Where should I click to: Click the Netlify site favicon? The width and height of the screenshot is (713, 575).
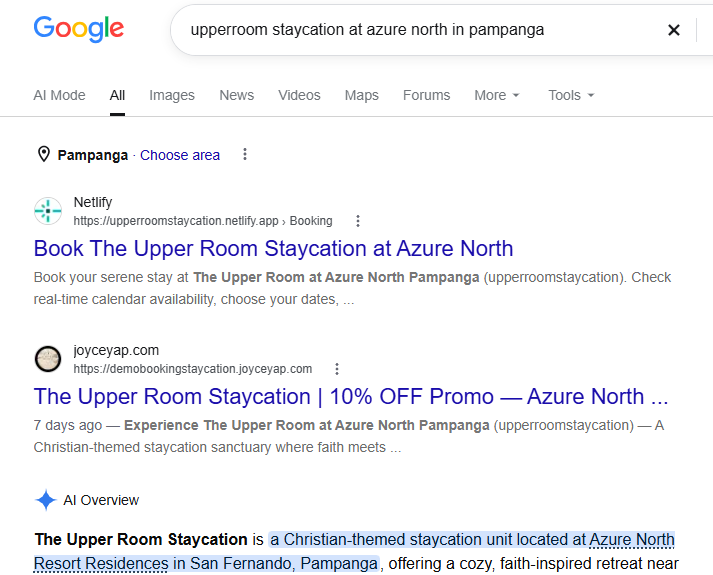click(48, 211)
